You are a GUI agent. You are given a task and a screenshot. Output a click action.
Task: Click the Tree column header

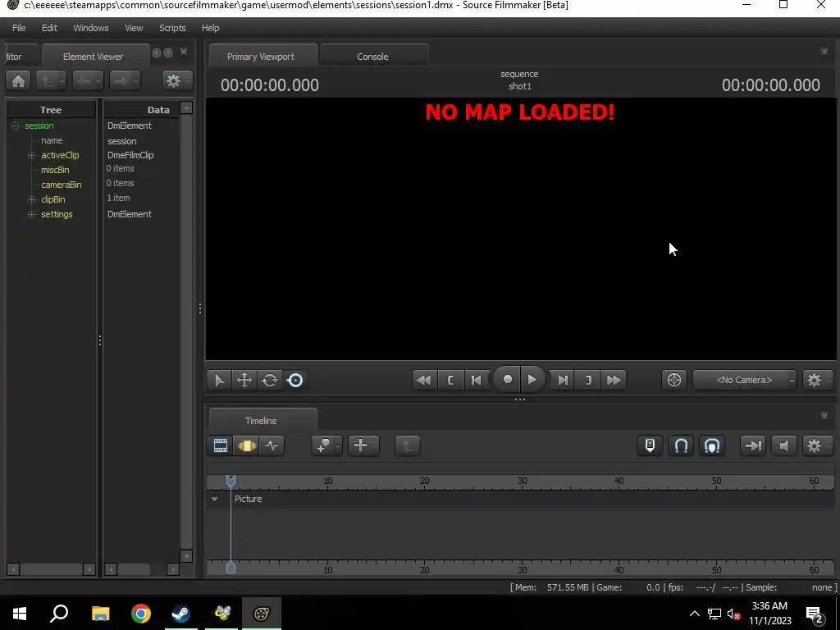[51, 109]
